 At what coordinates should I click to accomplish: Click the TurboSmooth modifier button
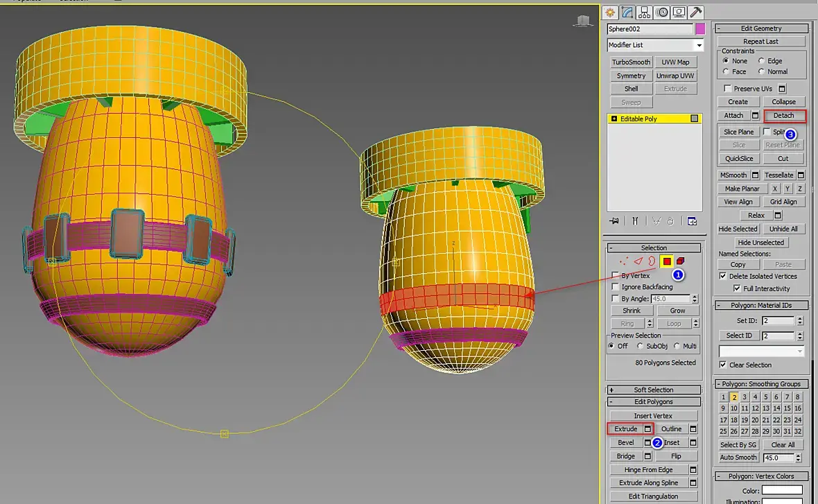pos(632,62)
